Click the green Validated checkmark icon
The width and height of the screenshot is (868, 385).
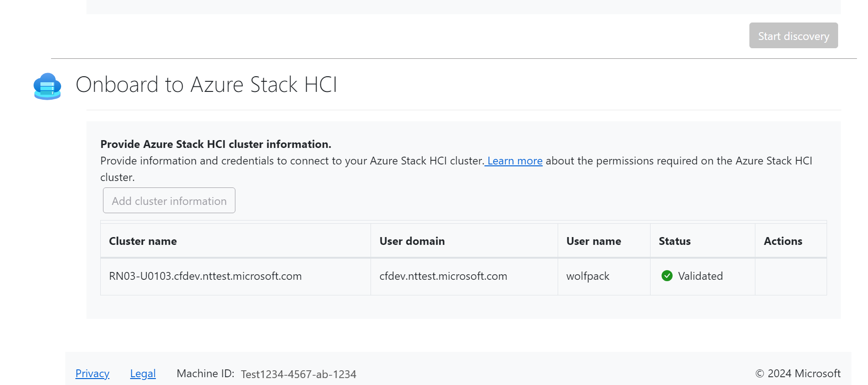click(x=667, y=276)
